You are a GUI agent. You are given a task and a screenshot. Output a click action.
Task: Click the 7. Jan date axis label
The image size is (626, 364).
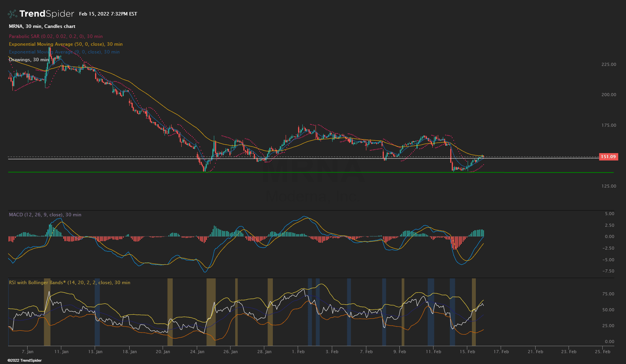click(28, 351)
